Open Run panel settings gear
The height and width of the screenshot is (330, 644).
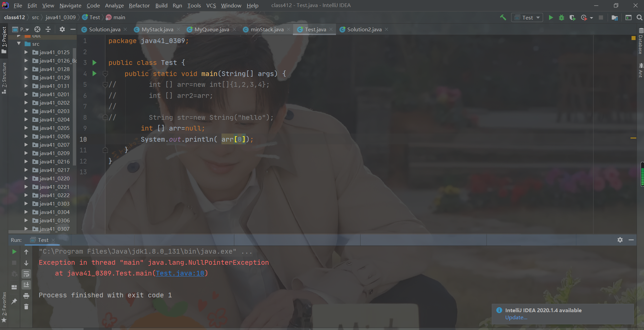[620, 240]
